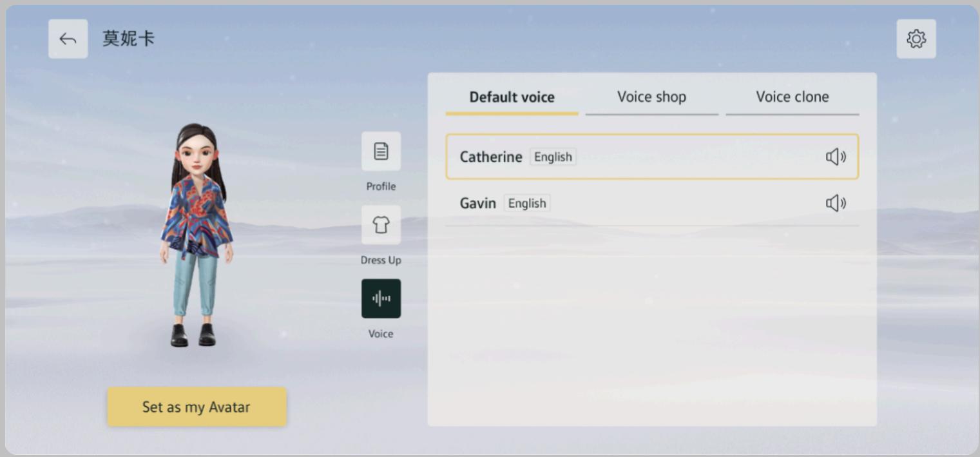Screen dimensions: 980x457
Task: Click the Set as my Avatar button
Action: [x=197, y=407]
